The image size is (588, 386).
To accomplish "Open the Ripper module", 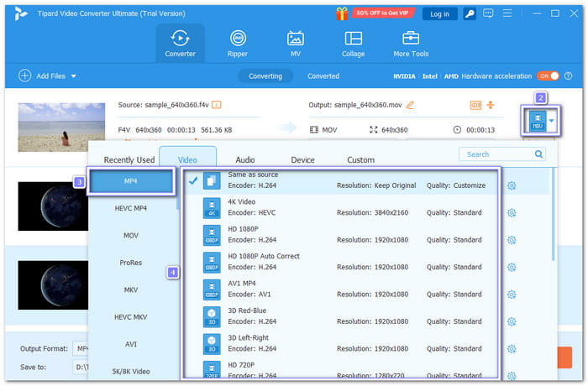I will 238,44.
